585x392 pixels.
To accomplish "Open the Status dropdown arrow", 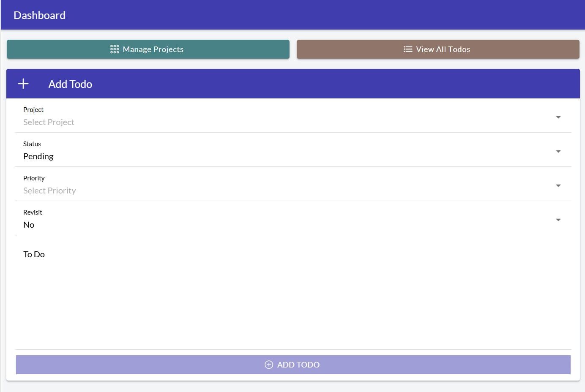I will tap(558, 152).
